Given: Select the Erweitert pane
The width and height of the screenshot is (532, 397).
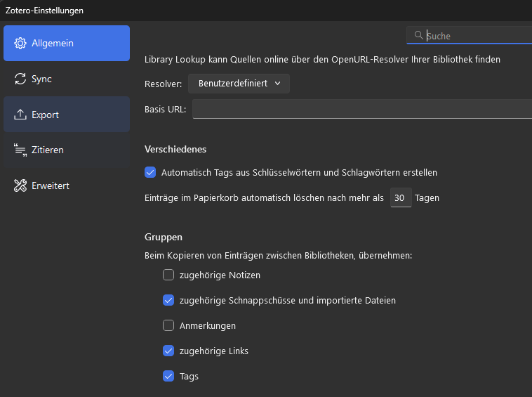Looking at the screenshot, I should coord(67,186).
